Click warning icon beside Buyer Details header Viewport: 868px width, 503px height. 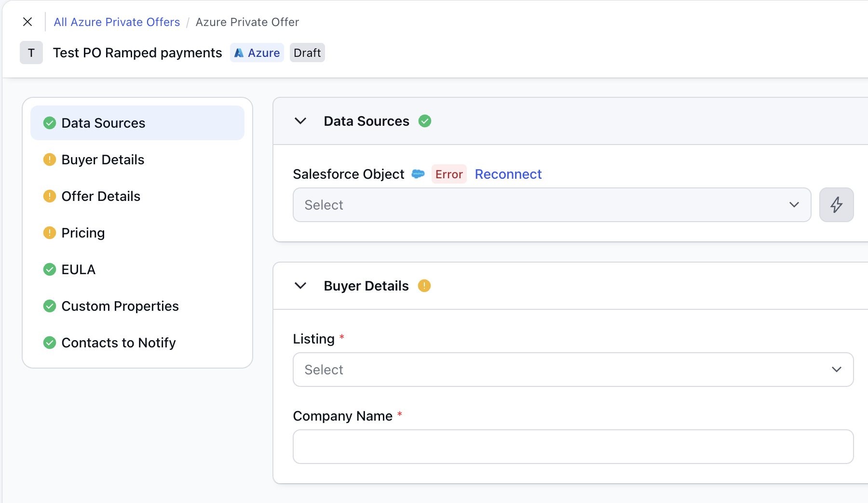[424, 286]
